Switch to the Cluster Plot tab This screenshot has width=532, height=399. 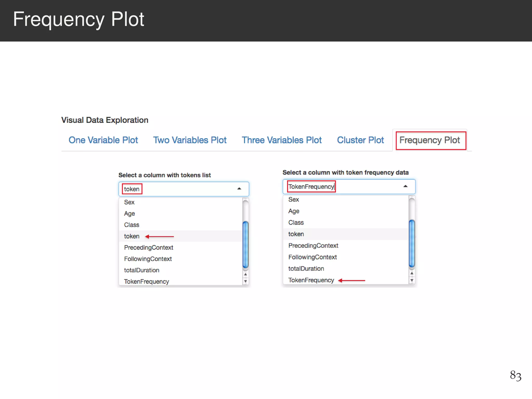point(360,140)
